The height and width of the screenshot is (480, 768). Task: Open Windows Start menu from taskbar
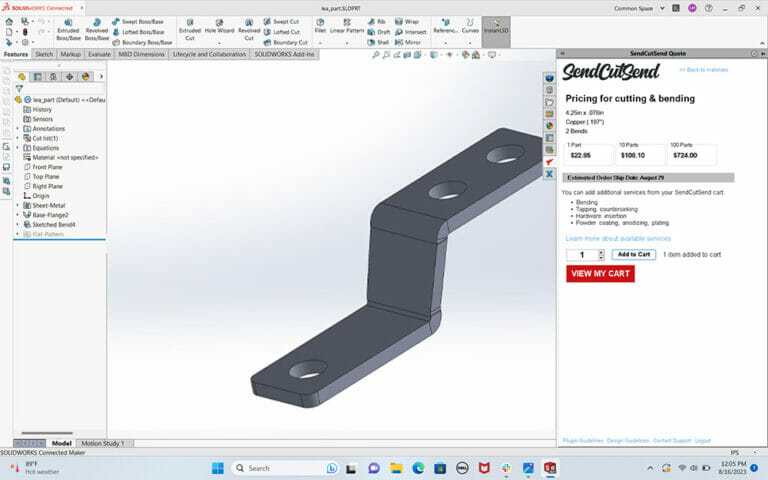point(217,467)
